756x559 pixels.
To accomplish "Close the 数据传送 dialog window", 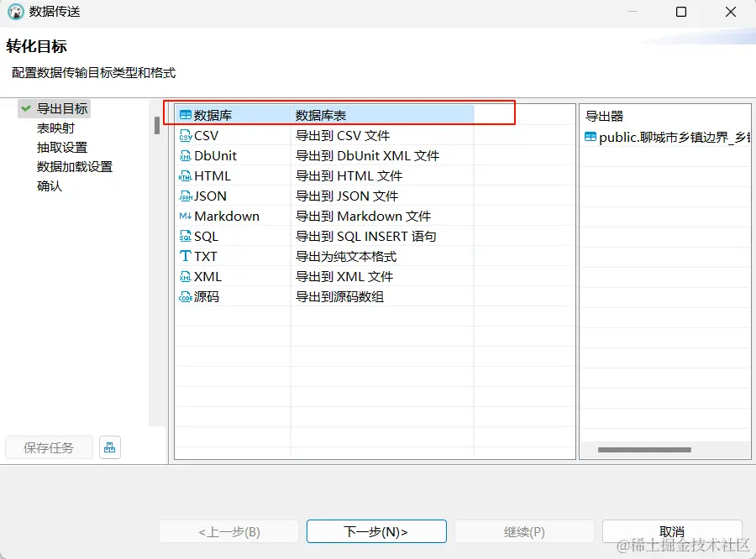I will tap(731, 12).
